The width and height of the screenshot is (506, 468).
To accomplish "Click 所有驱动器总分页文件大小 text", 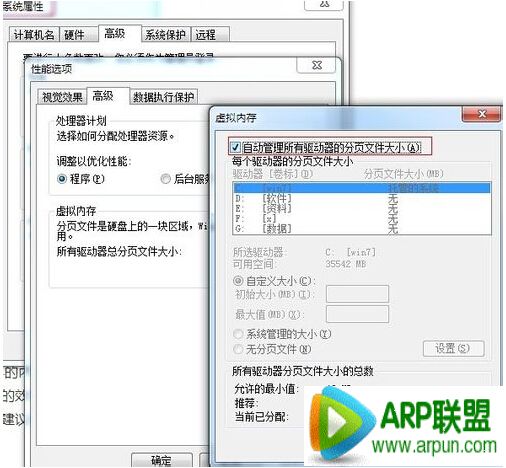I will click(x=119, y=251).
